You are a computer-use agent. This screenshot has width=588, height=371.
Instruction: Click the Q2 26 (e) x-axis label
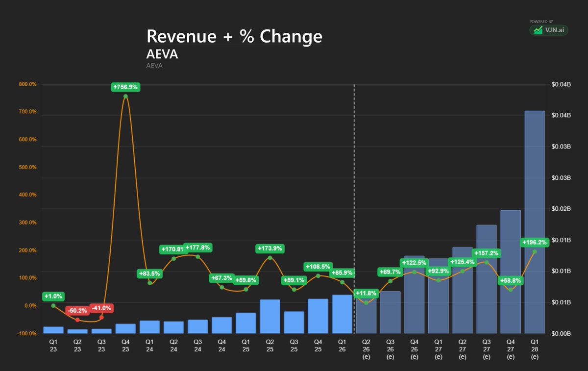[x=366, y=350]
